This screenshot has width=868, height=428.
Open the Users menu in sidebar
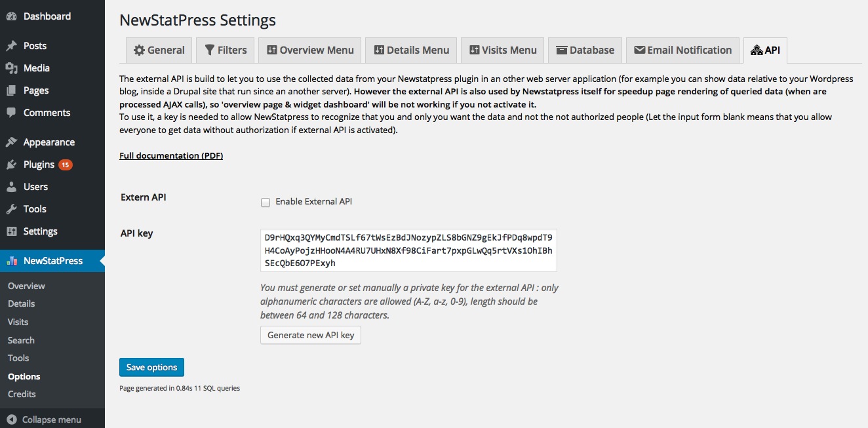pos(35,187)
